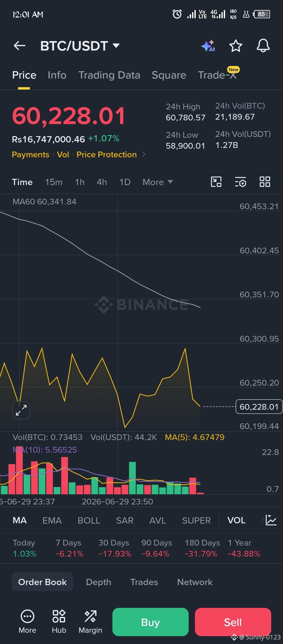The height and width of the screenshot is (644, 283).
Task: Tap the tall green volume bar
Action: point(133,478)
